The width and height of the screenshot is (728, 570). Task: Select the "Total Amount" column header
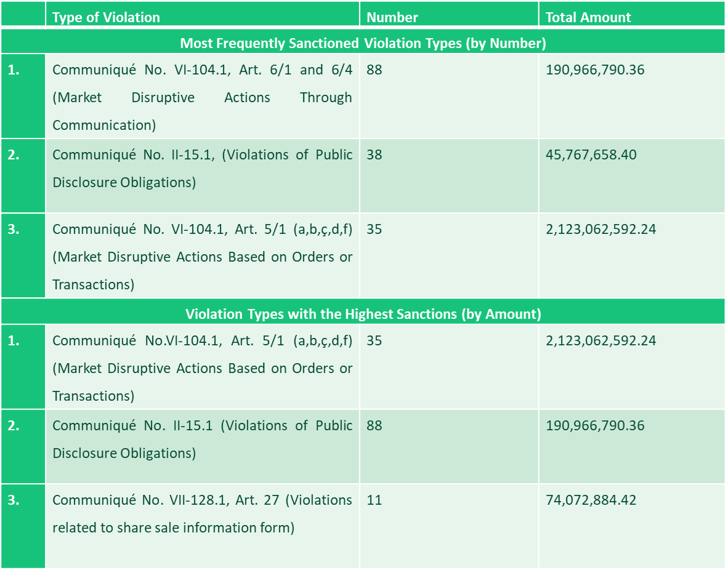588,17
